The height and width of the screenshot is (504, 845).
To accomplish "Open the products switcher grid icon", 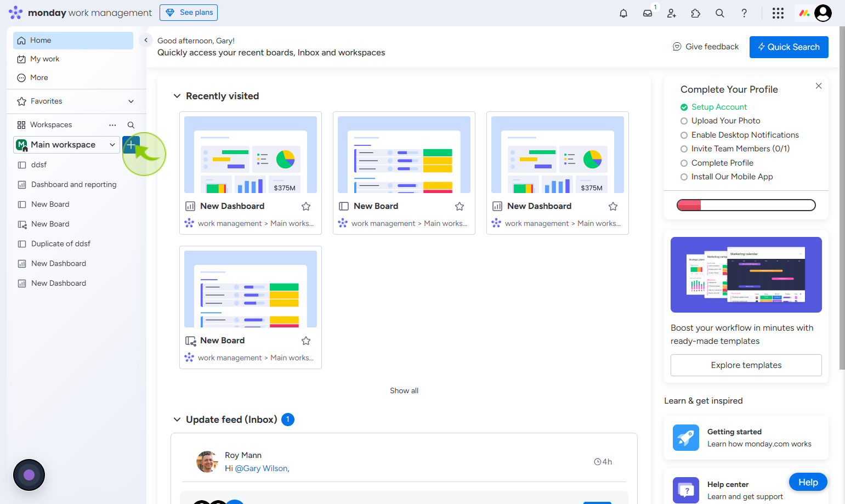I will tap(778, 13).
